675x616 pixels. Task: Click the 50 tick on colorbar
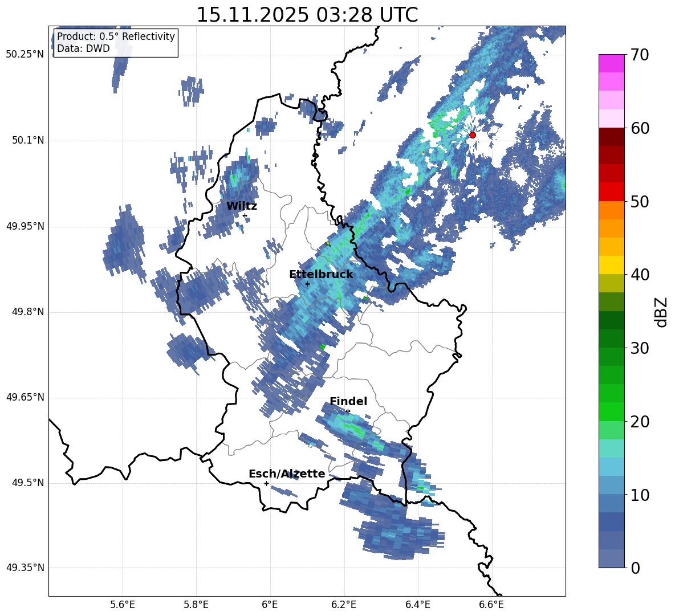640,201
